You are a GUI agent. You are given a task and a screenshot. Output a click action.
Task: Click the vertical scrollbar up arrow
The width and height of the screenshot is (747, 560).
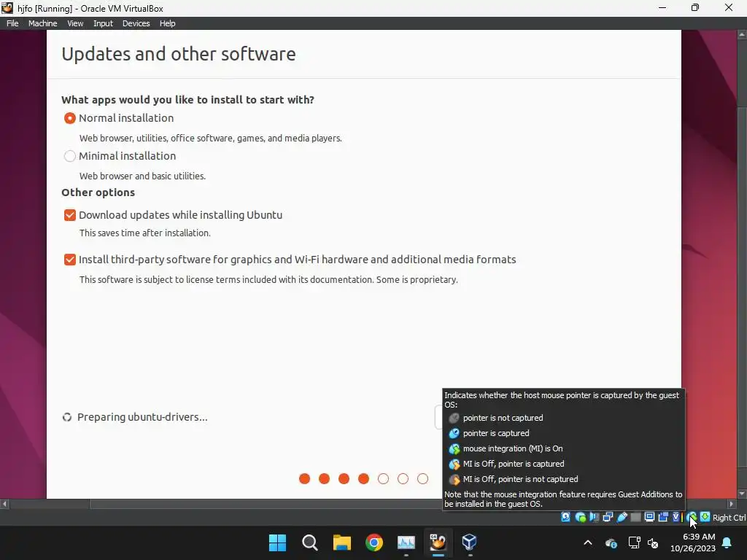[742, 35]
